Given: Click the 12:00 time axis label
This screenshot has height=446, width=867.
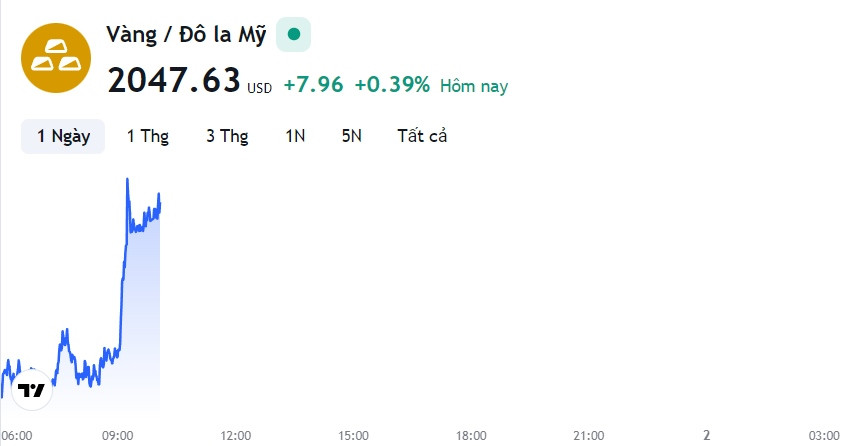Looking at the screenshot, I should [x=236, y=435].
